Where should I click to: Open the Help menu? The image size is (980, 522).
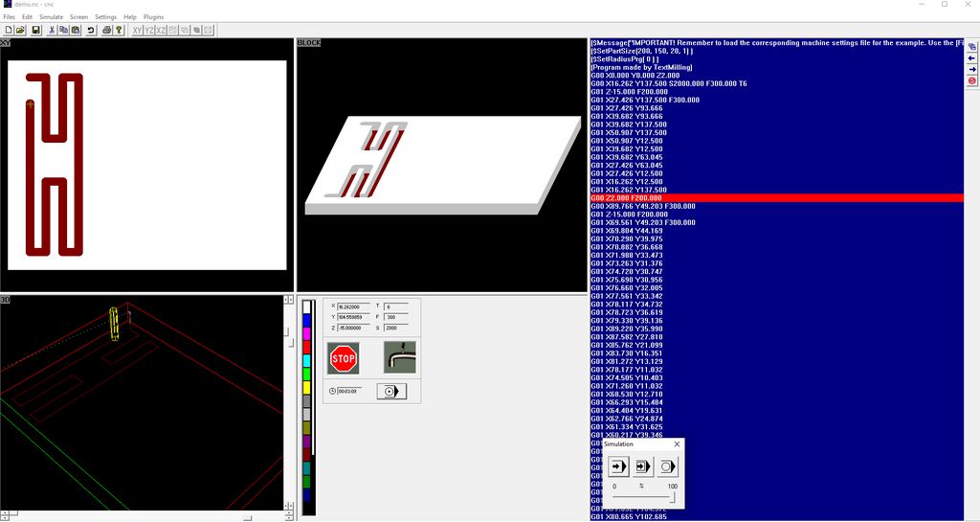(130, 17)
